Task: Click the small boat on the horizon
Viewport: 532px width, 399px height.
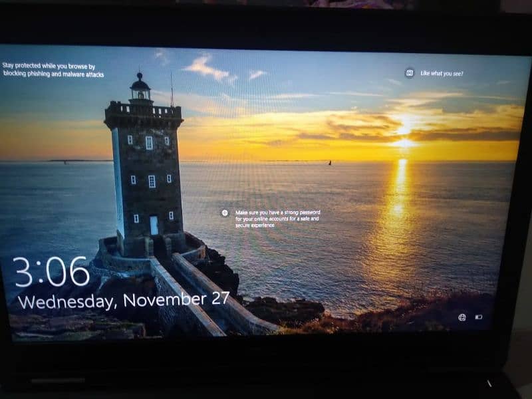Action: (329, 162)
